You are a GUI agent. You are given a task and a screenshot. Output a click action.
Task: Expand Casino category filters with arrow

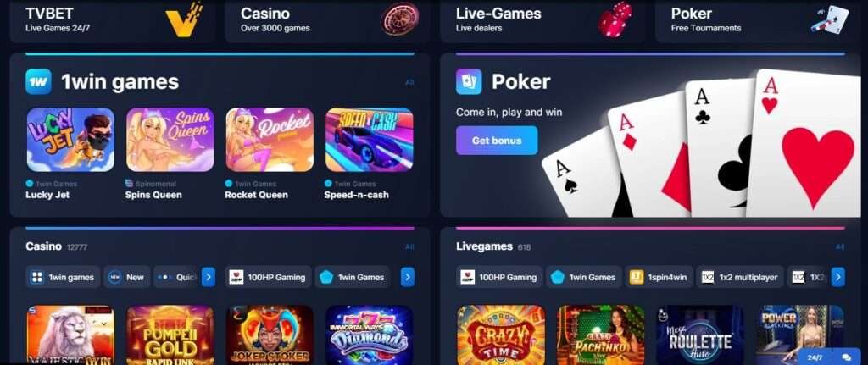(x=209, y=277)
